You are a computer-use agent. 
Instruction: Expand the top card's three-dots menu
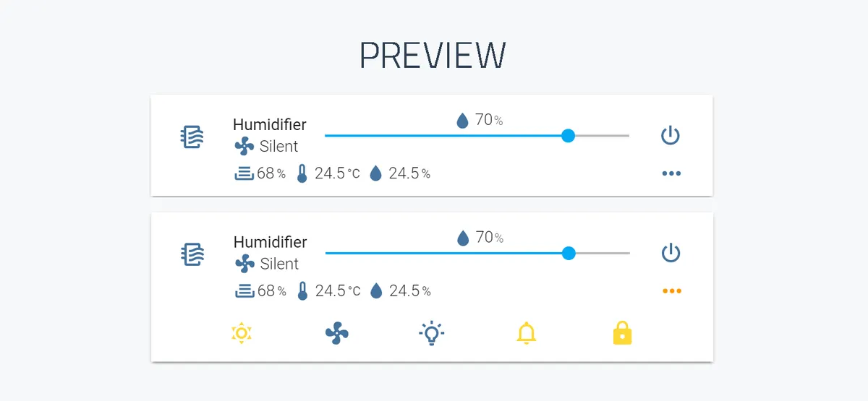pyautogui.click(x=671, y=173)
